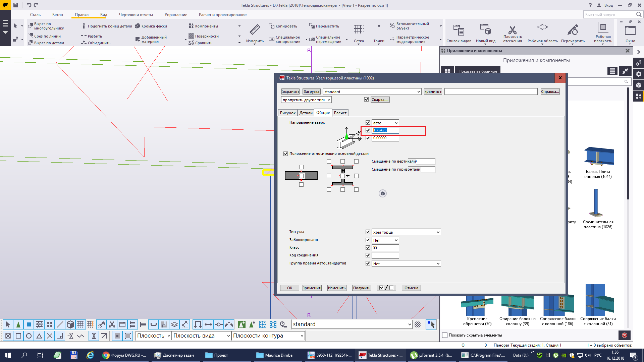The image size is (644, 362).
Task: Click the green triangle selection switch
Action: [18, 324]
